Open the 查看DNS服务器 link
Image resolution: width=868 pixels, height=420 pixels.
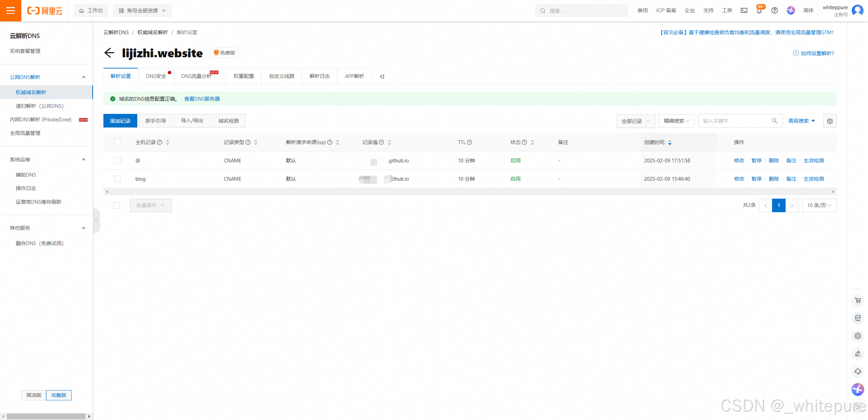click(202, 99)
